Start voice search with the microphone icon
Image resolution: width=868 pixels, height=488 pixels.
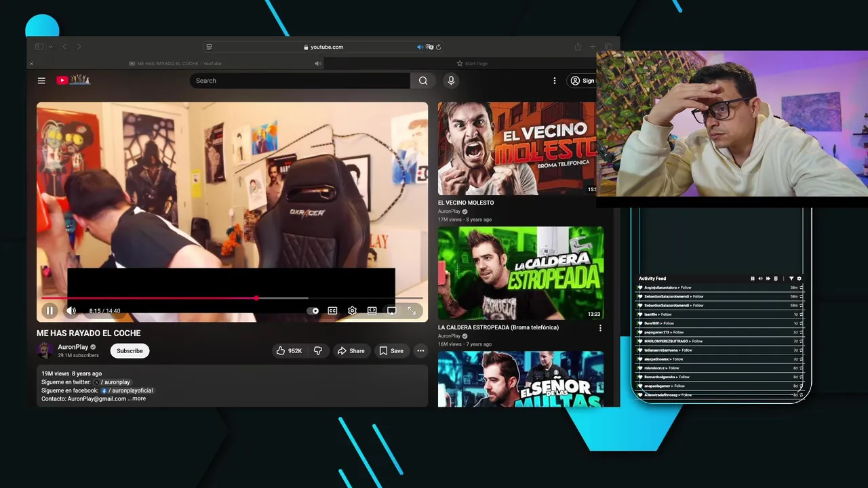click(x=451, y=81)
